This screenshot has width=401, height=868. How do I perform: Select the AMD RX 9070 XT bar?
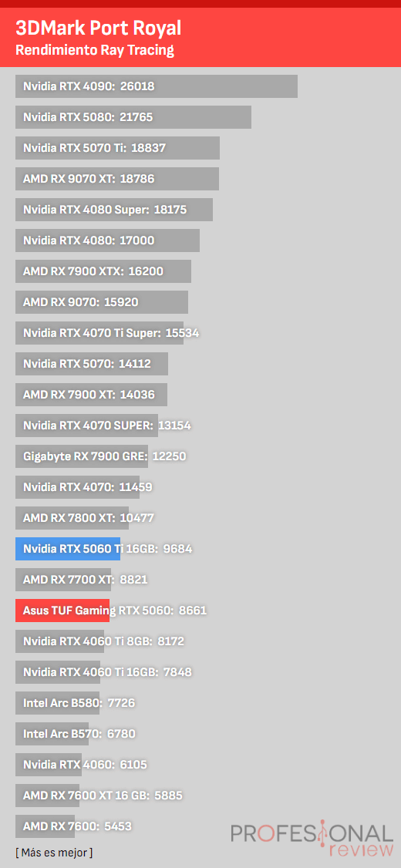click(117, 179)
